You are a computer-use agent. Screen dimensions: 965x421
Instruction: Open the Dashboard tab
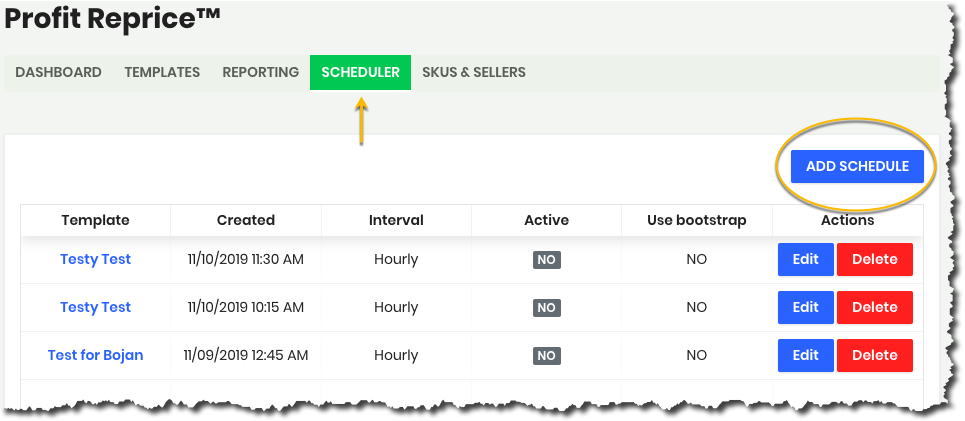58,73
